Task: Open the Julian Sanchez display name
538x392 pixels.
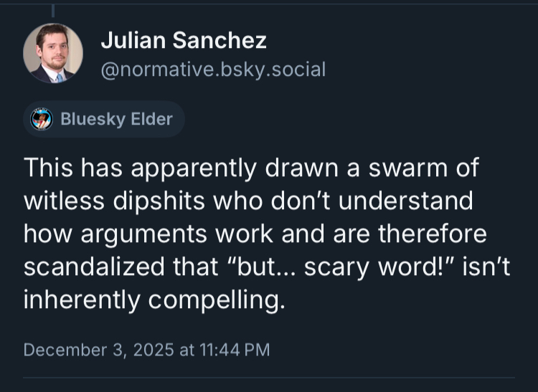Action: click(184, 41)
